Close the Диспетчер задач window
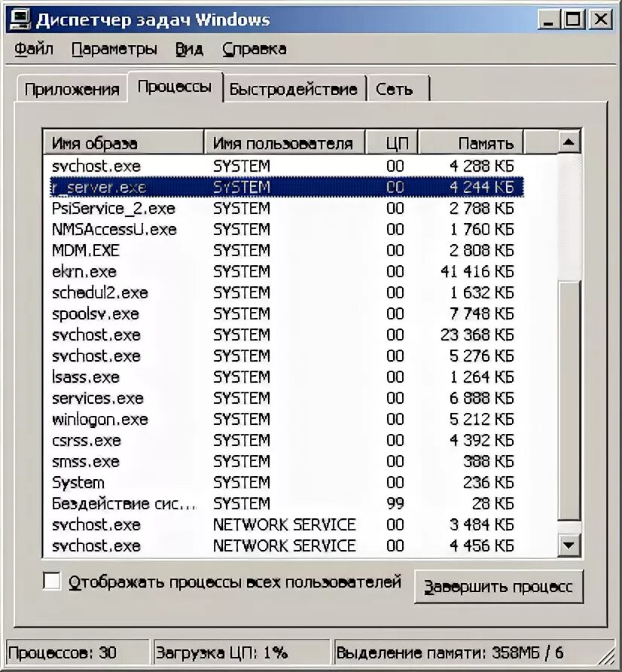The height and width of the screenshot is (672, 622). tap(601, 20)
